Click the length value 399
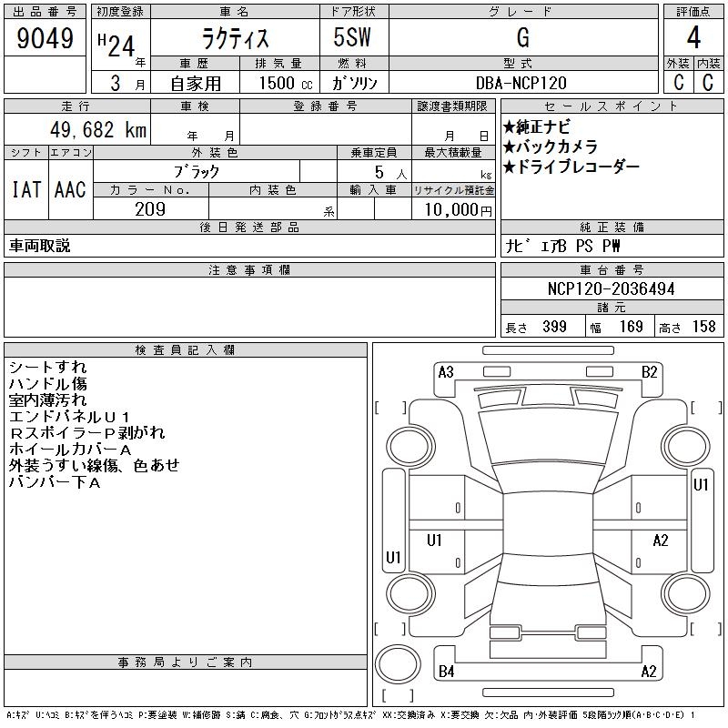 554,327
